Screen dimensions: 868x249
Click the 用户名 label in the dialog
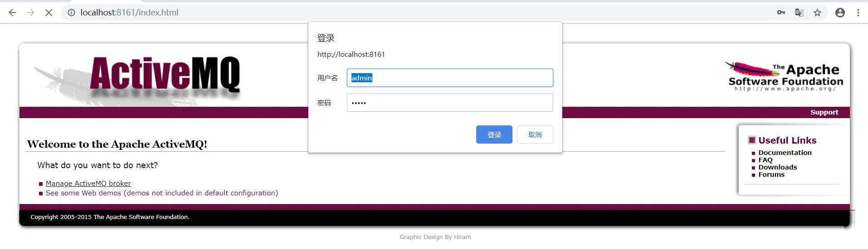pyautogui.click(x=327, y=78)
